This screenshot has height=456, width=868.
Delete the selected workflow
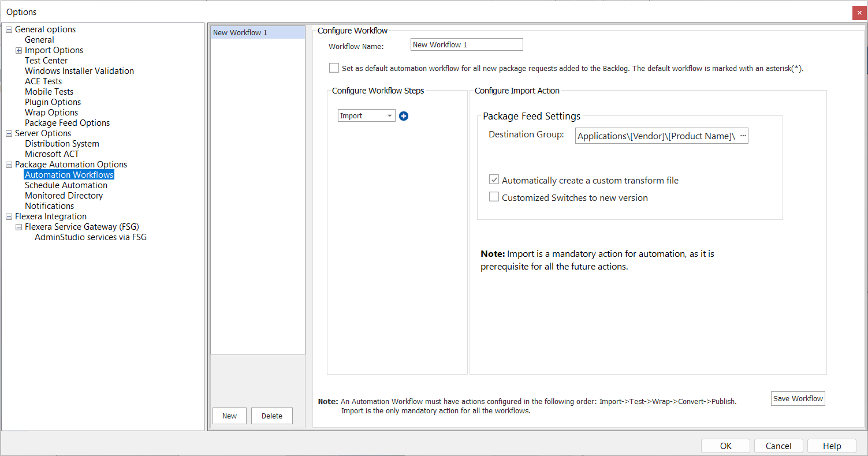271,416
